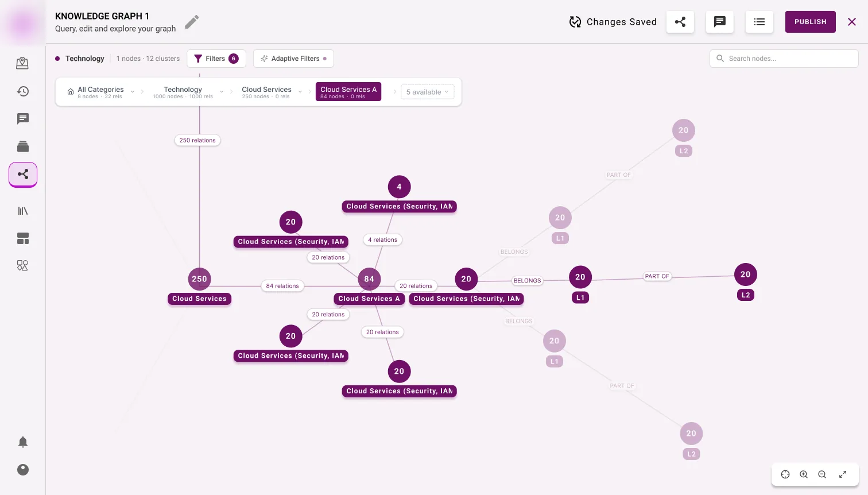Select the 250 Cloud Services graph node
This screenshot has height=495, width=868.
pyautogui.click(x=199, y=279)
